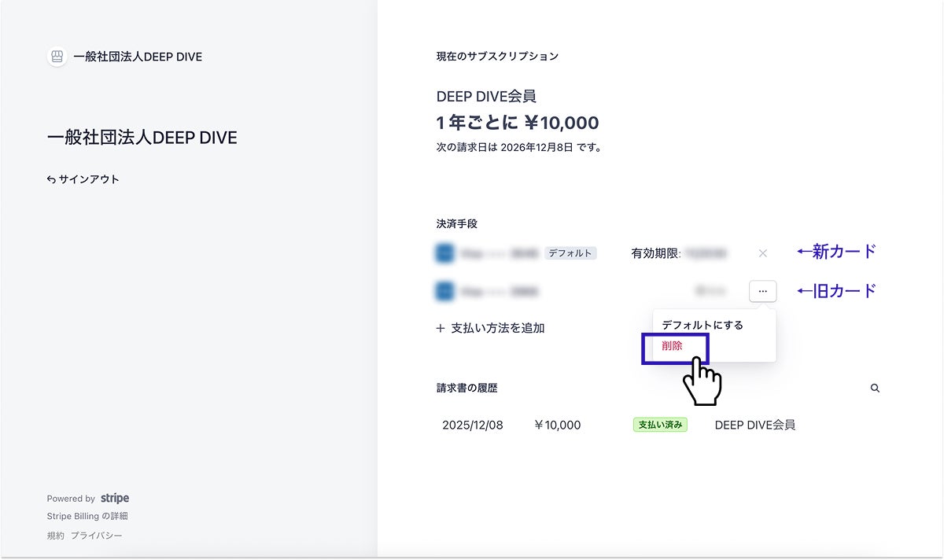This screenshot has width=944, height=560.
Task: Open the invoice history search magnifier
Action: click(875, 389)
